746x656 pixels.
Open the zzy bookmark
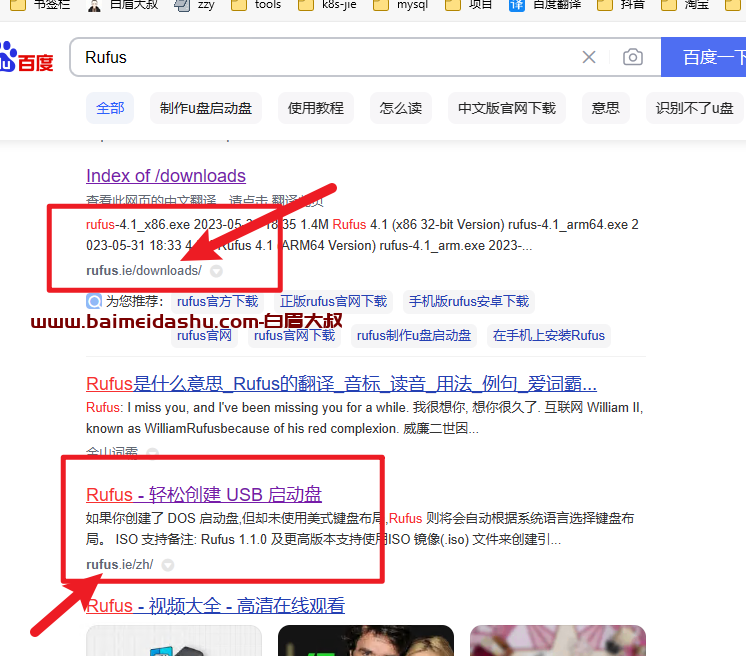194,5
